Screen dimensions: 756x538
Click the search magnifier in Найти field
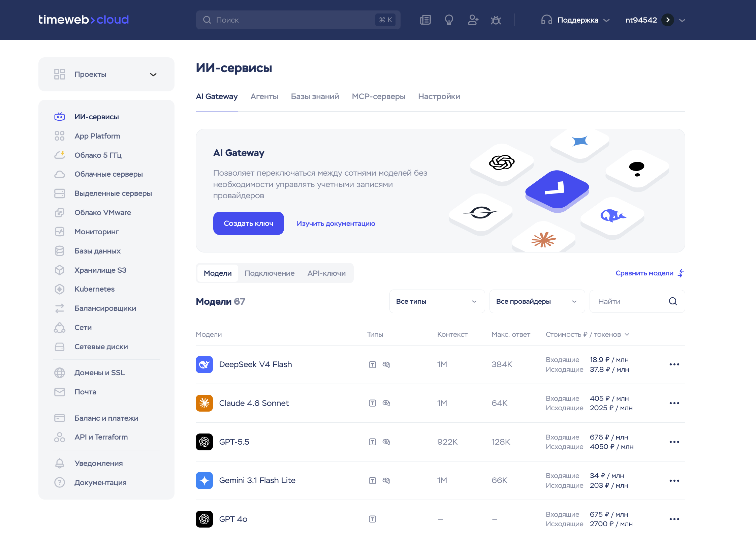point(673,301)
